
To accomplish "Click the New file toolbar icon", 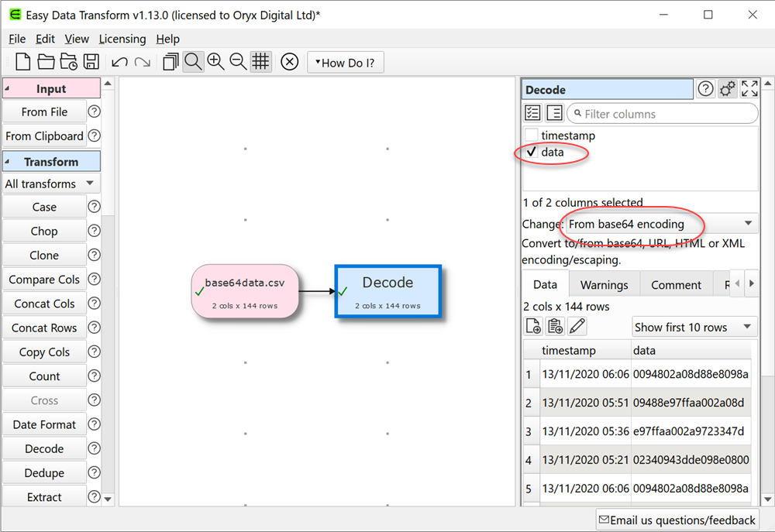I will [23, 63].
